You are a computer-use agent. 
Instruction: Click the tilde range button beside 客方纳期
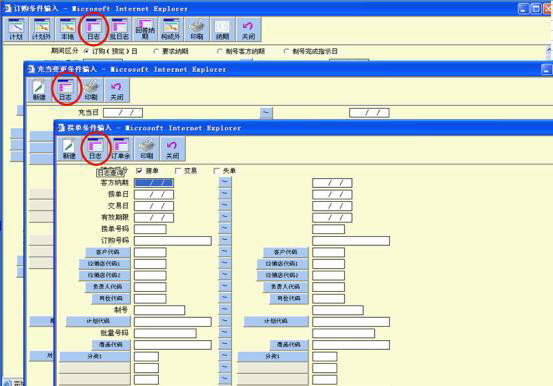pyautogui.click(x=225, y=182)
